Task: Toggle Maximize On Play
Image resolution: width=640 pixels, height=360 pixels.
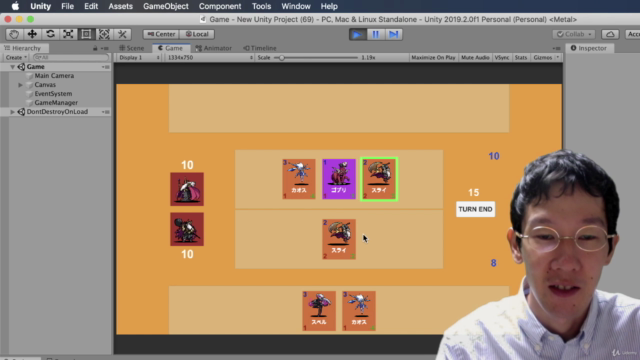Action: [x=433, y=58]
